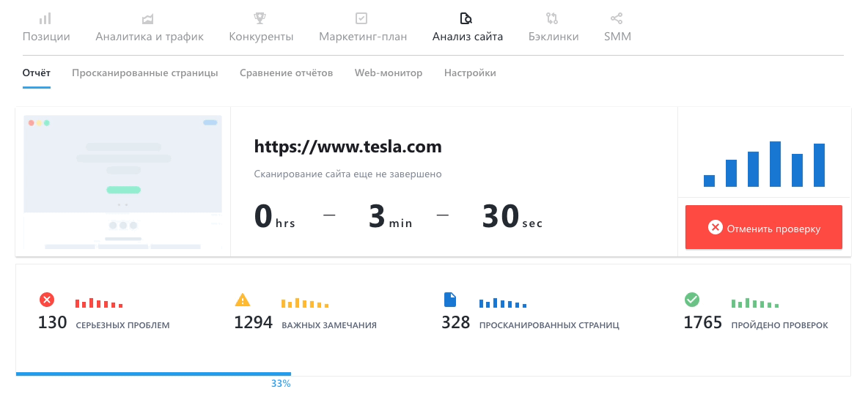Open the Позиции bar chart icon
Screen dimensions: 868x400
[45, 19]
